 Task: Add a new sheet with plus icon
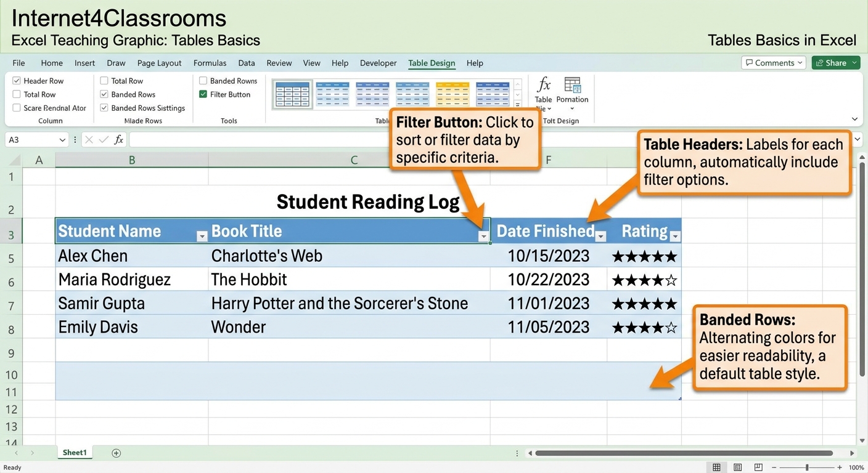click(116, 453)
